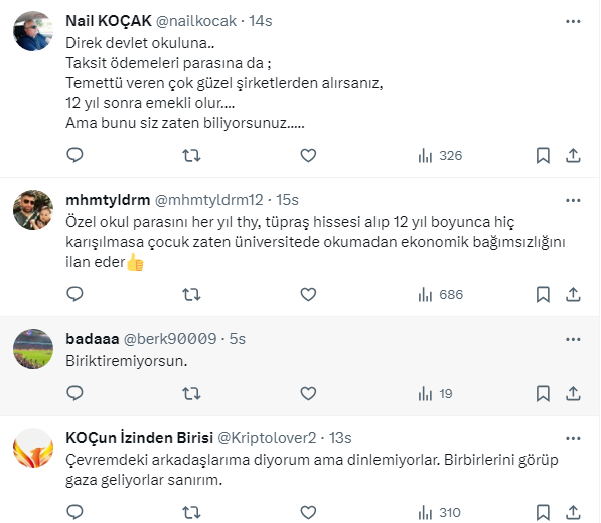Bookmark Nail KOÇAK's tweet
The width and height of the screenshot is (601, 523).
pyautogui.click(x=543, y=155)
